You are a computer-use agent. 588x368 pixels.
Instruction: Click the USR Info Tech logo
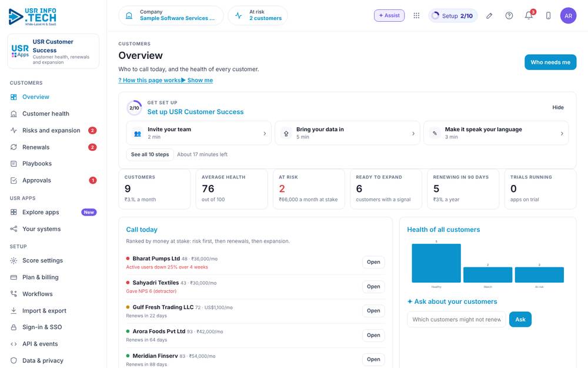32,17
